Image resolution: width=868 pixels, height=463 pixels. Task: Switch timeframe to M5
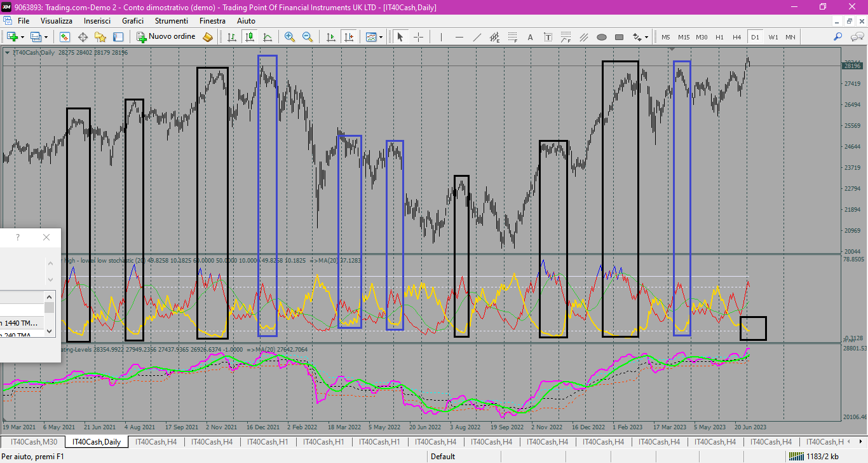point(666,37)
